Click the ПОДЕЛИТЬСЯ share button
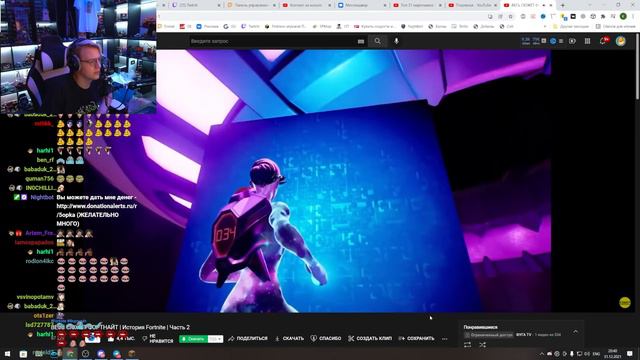640x360 pixels. click(x=248, y=338)
